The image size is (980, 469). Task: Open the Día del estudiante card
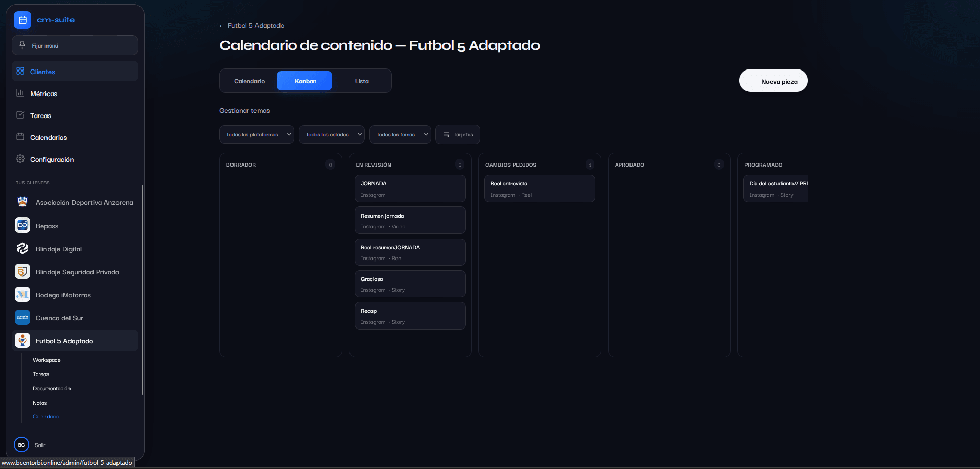776,189
